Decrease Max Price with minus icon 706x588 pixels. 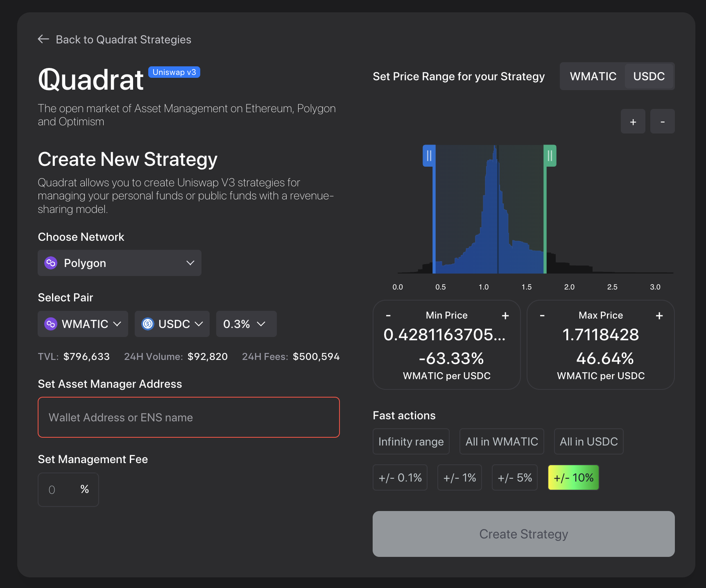point(542,316)
